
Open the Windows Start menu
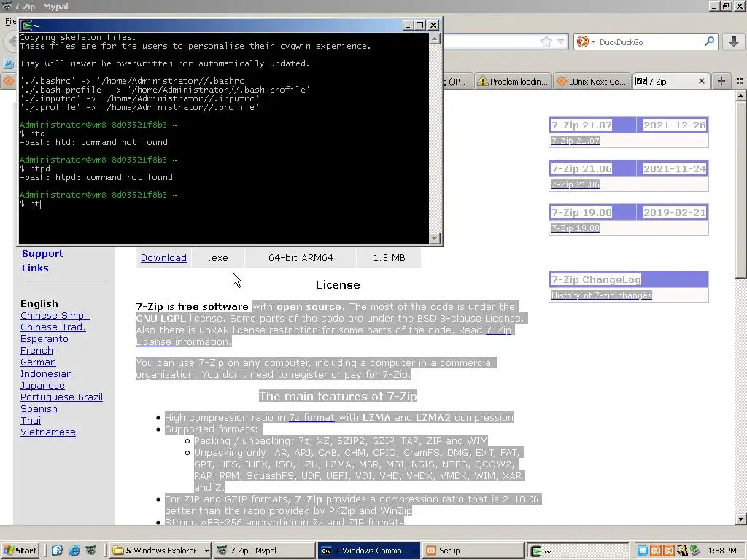click(x=20, y=551)
